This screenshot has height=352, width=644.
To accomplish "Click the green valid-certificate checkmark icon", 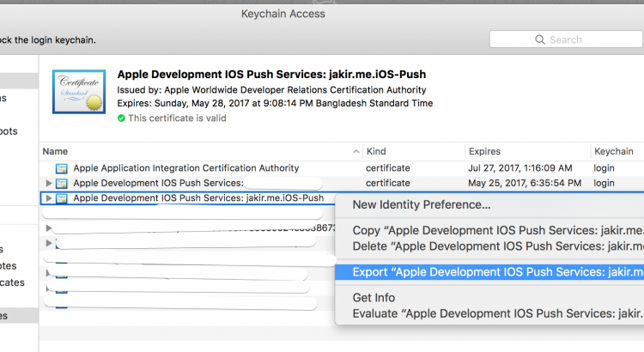I will click(x=121, y=118).
